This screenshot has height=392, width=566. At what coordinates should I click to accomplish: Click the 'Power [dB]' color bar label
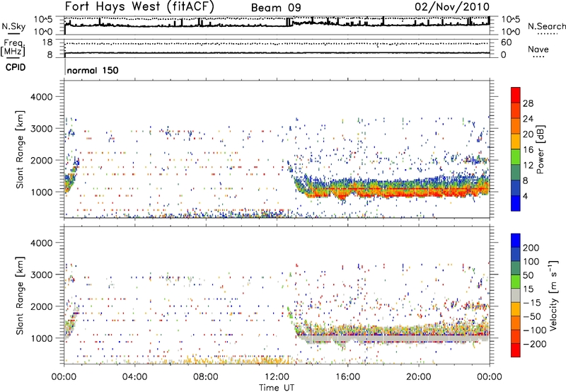pyautogui.click(x=540, y=149)
